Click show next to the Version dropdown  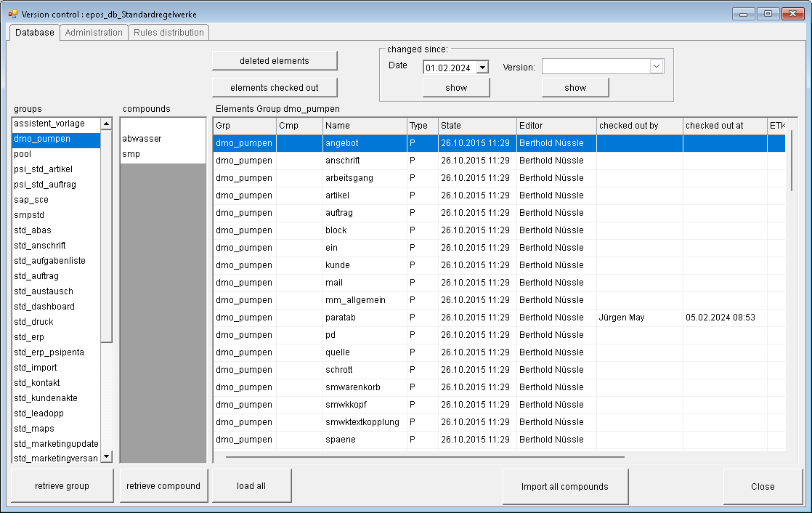pos(575,86)
